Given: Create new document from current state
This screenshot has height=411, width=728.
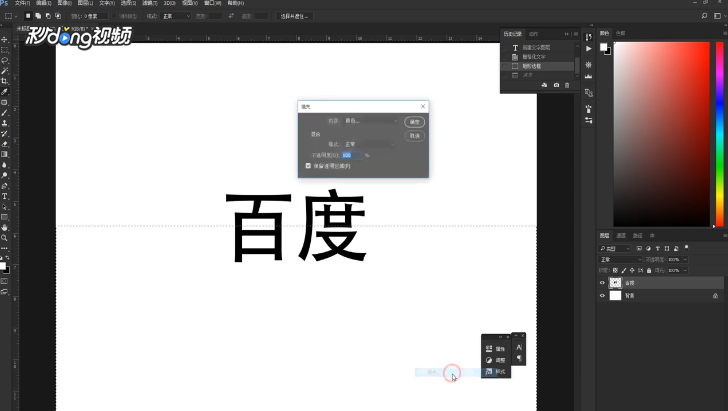Looking at the screenshot, I should point(544,85).
